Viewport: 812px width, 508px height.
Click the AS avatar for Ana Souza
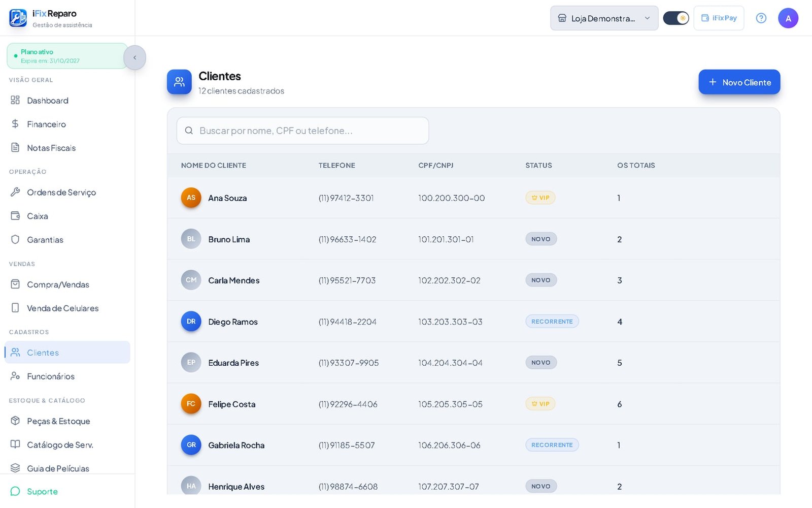point(191,198)
